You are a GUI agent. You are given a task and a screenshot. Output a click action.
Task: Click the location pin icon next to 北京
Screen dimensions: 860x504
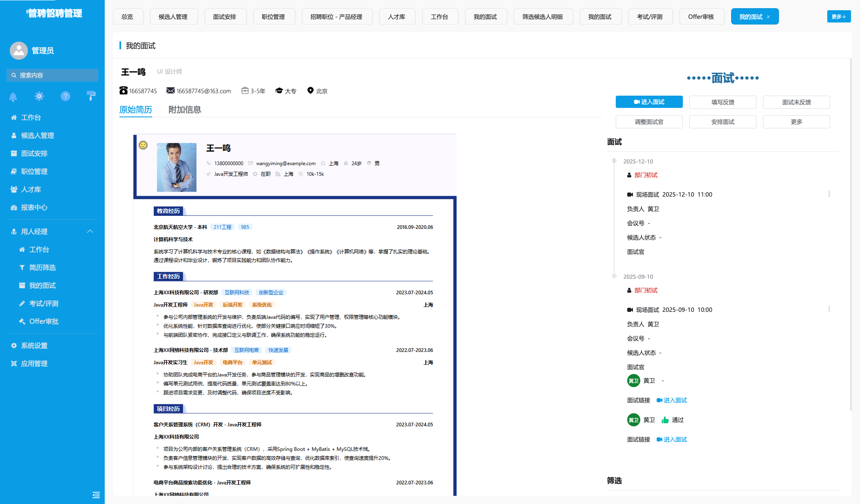point(311,90)
